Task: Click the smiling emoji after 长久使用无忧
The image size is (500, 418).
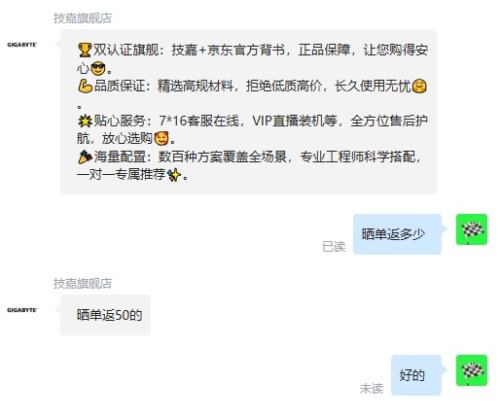Action: click(x=419, y=86)
